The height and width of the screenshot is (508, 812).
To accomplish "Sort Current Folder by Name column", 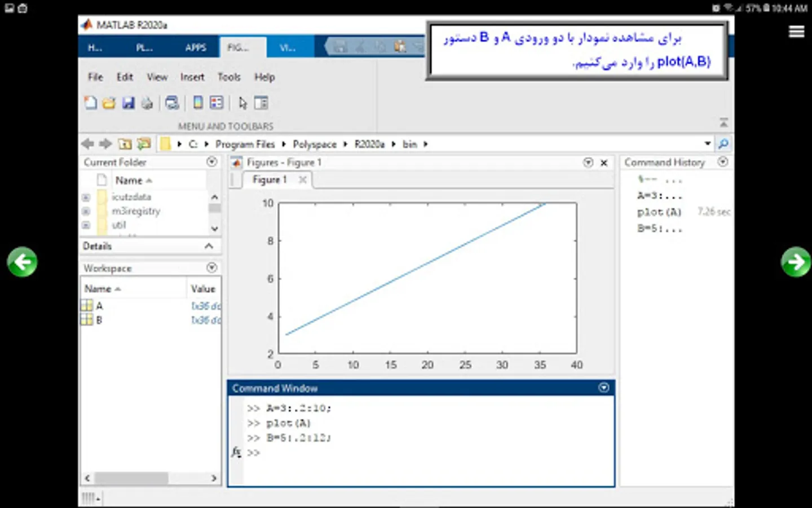I will (134, 181).
